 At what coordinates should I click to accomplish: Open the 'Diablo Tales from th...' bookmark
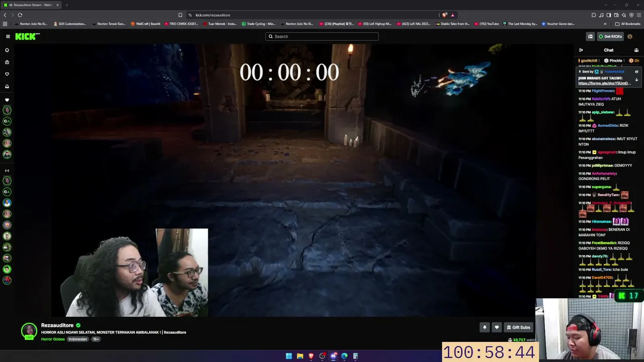coord(452,24)
